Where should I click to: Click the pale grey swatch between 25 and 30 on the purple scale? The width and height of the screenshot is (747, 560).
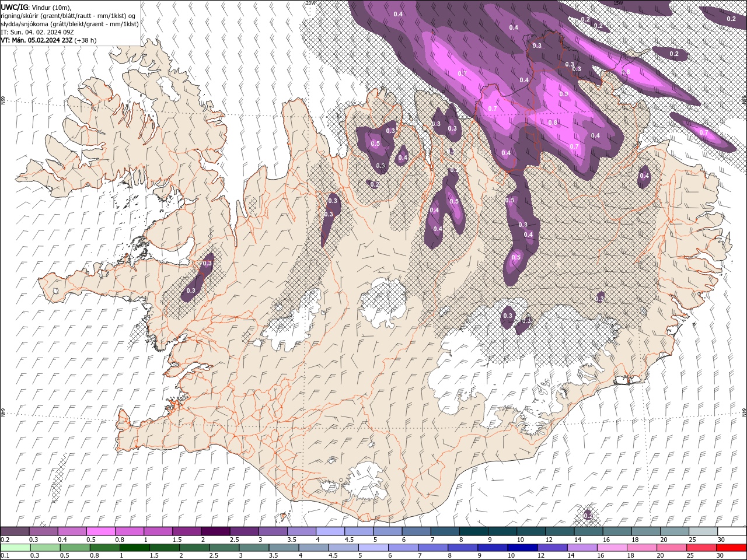[x=703, y=531]
